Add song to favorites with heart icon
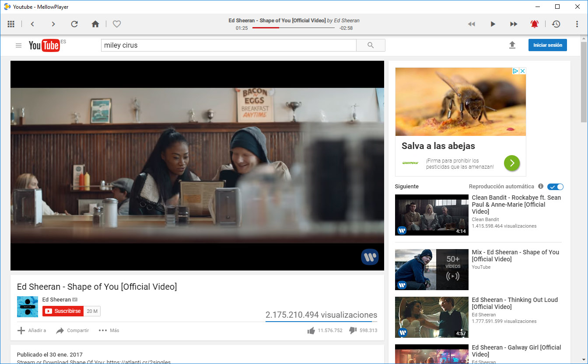The width and height of the screenshot is (588, 364). (x=117, y=24)
